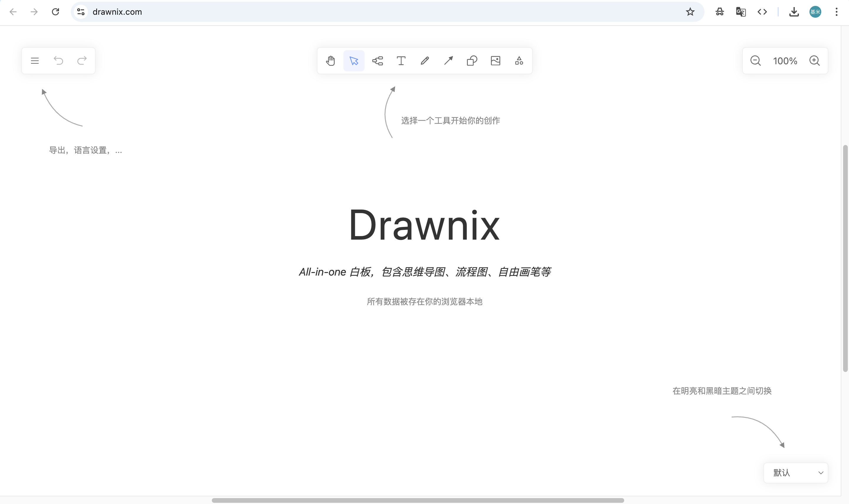Screen dimensions: 849x504
Task: Zoom out of the canvas
Action: pos(755,61)
